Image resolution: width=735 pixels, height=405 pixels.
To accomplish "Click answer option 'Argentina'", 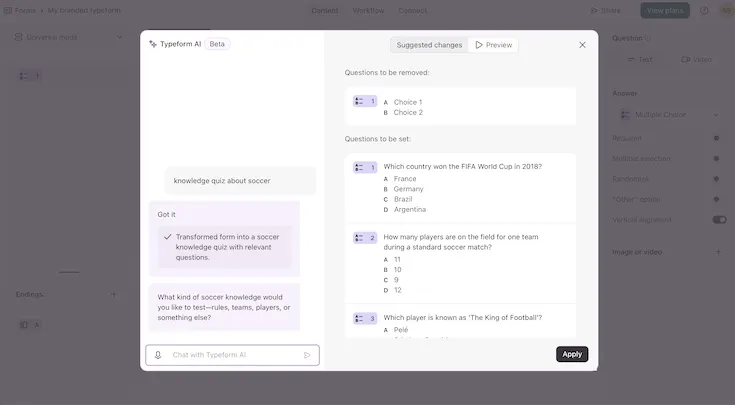I will 410,210.
